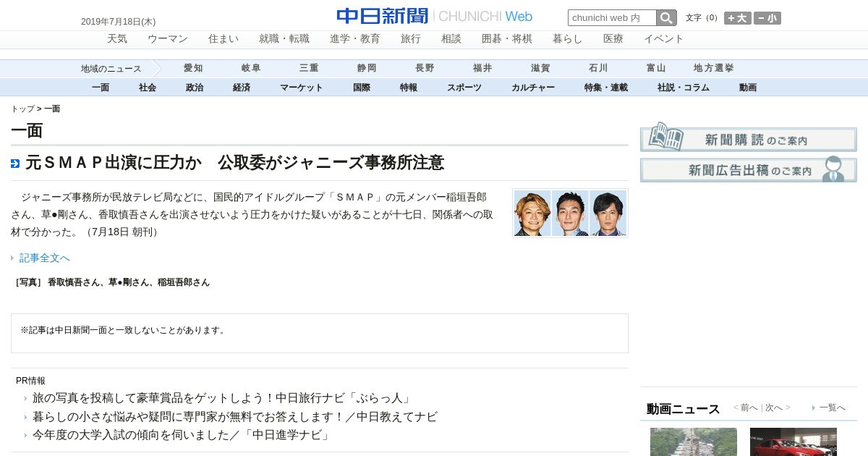This screenshot has width=868, height=456.
Task: Open 中日旅行ナビ「ぶらっ人」 PR link
Action: click(222, 398)
